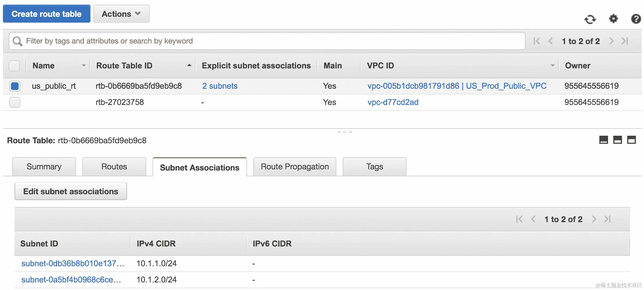Go to next page of subnet associations
Image resolution: width=644 pixels, height=290 pixels.
[594, 219]
